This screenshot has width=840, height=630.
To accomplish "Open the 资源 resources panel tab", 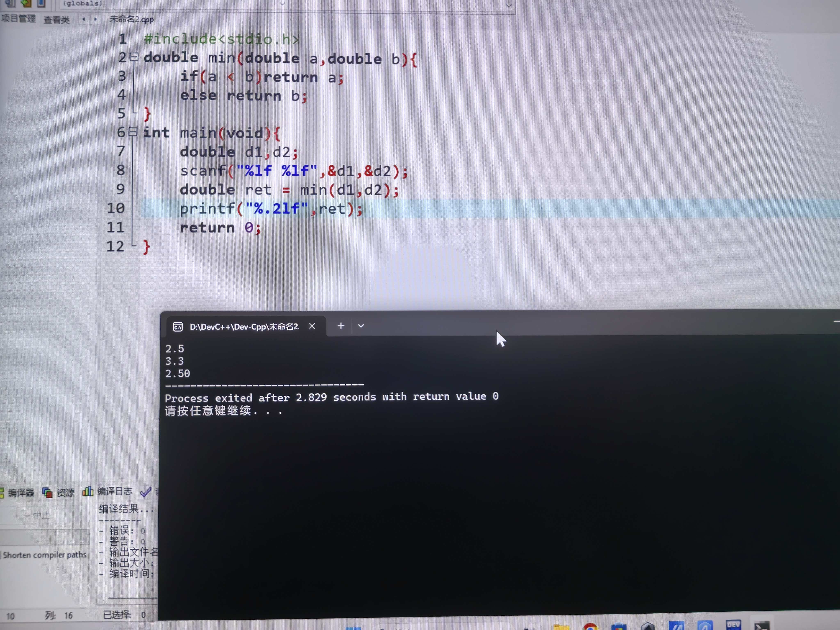I will (65, 493).
